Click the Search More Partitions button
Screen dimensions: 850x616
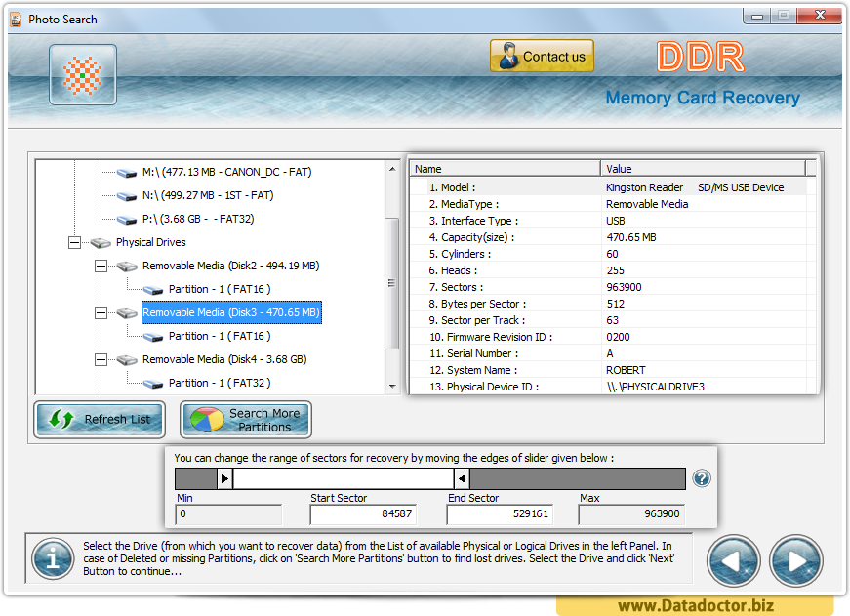(245, 419)
